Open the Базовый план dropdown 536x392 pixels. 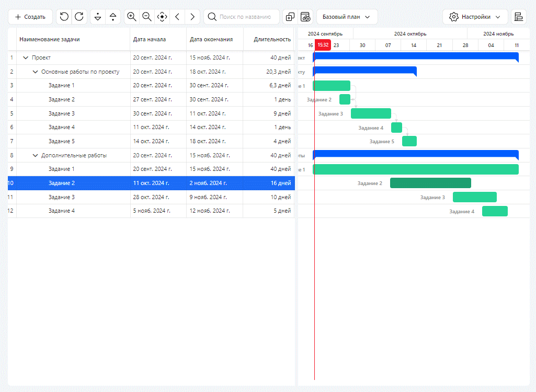(347, 17)
